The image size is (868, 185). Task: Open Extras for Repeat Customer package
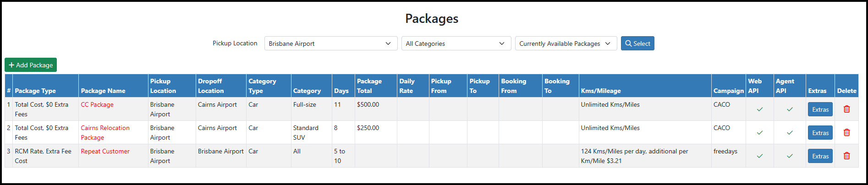(820, 156)
